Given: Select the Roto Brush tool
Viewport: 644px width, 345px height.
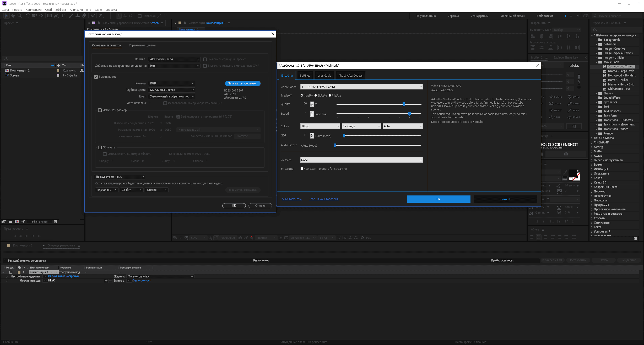Looking at the screenshot, I should point(93,16).
